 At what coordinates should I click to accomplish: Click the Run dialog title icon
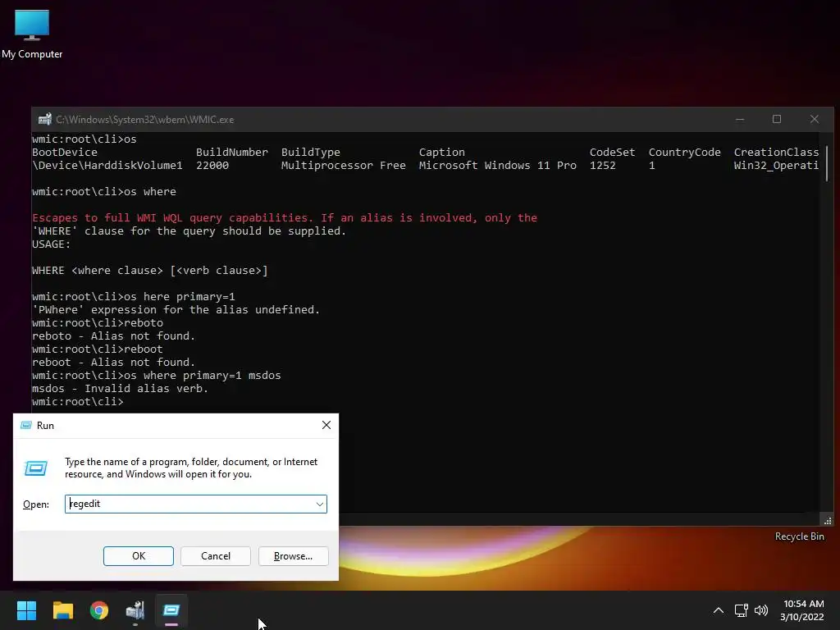click(x=25, y=426)
